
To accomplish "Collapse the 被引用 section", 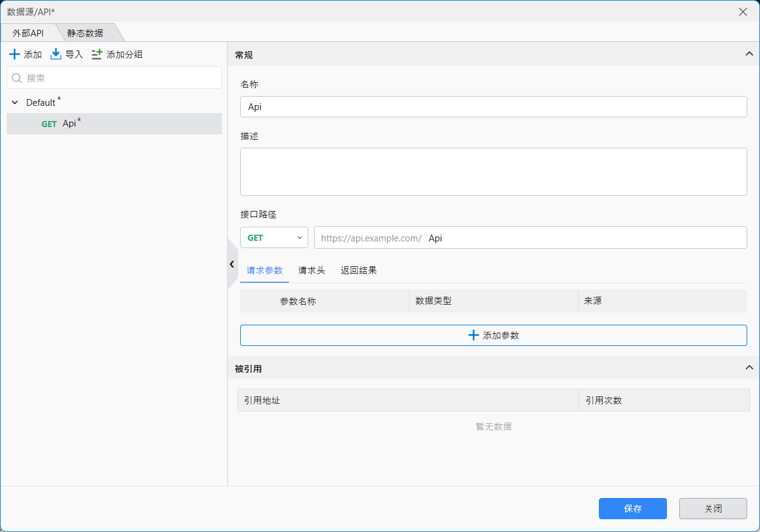I will (x=749, y=368).
